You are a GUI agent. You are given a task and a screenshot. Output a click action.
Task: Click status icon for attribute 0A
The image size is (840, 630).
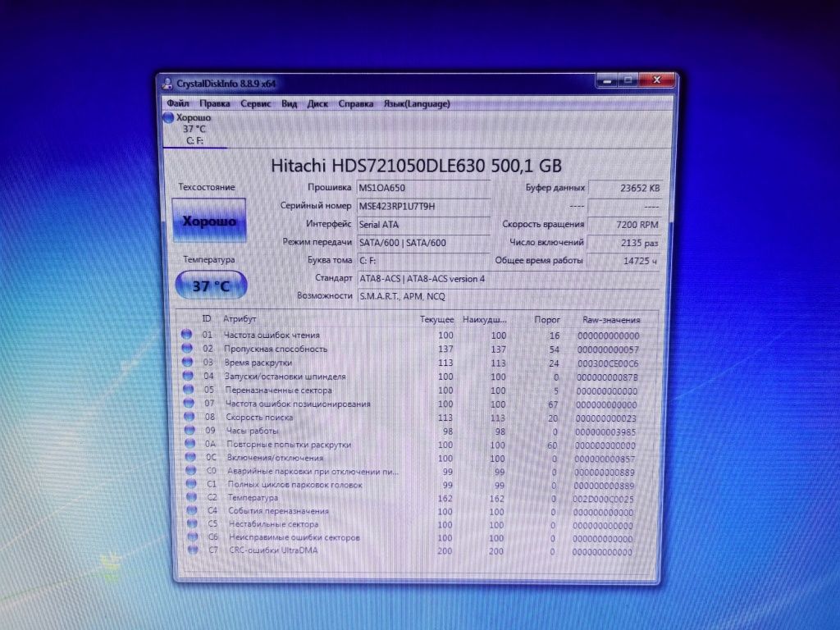[x=190, y=444]
